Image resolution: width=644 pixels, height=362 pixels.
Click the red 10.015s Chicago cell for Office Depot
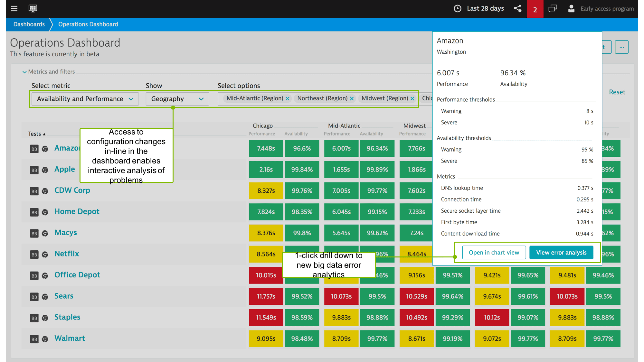click(266, 275)
